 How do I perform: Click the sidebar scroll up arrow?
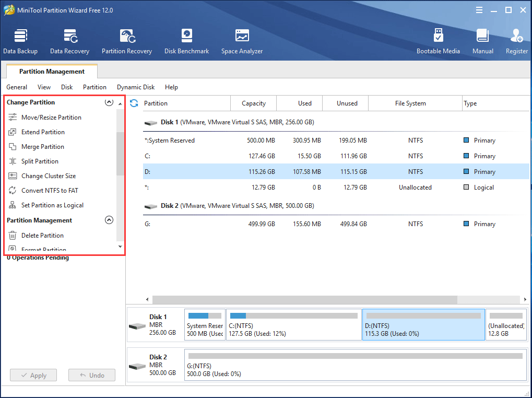pyautogui.click(x=120, y=104)
